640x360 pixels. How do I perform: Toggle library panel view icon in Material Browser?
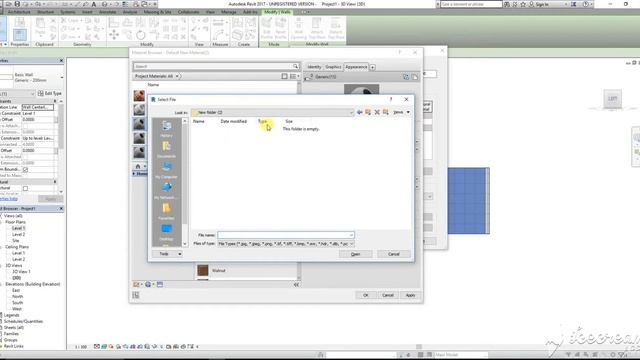tap(284, 76)
